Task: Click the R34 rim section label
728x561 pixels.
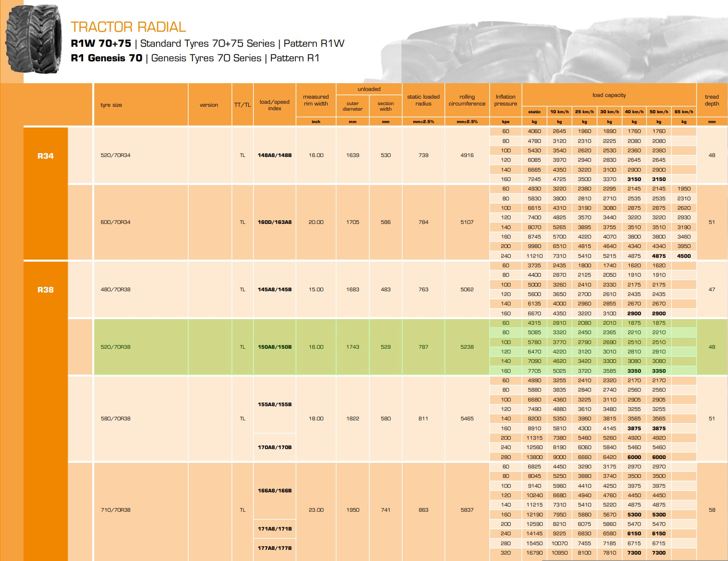Action: point(45,156)
